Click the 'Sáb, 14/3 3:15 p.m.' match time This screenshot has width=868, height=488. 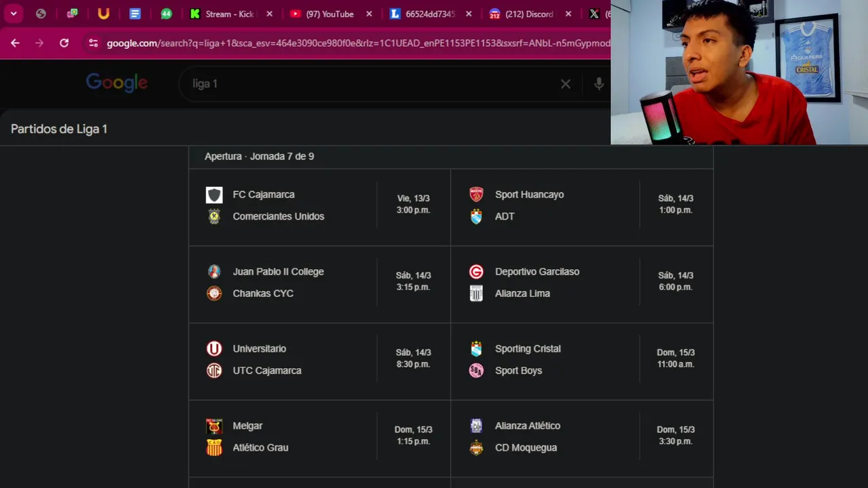click(x=414, y=281)
